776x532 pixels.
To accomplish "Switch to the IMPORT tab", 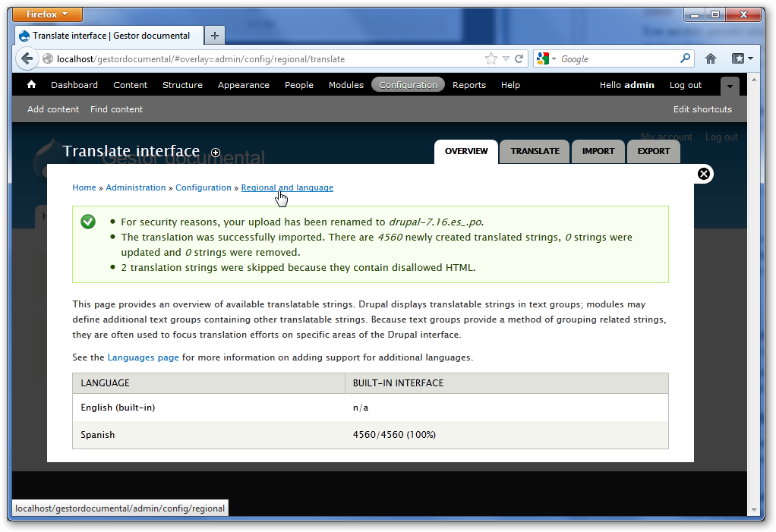I will point(598,151).
